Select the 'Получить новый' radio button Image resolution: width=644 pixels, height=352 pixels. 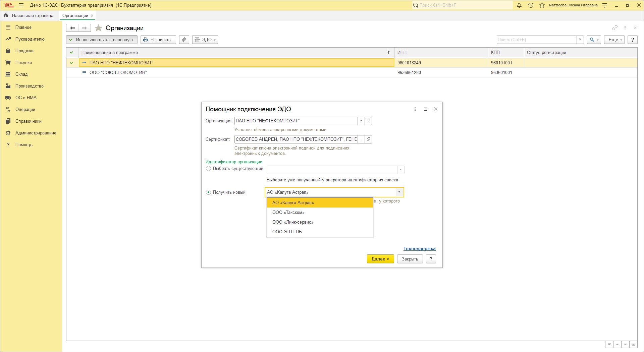[209, 192]
